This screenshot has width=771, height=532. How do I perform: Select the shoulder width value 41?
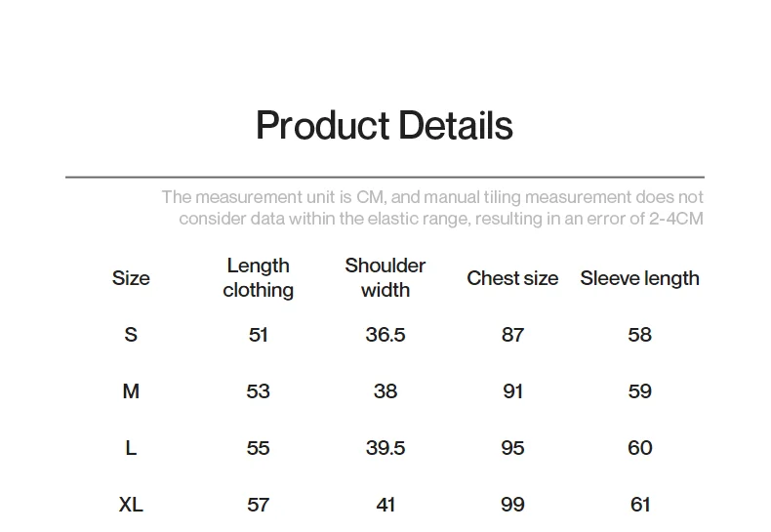385,505
